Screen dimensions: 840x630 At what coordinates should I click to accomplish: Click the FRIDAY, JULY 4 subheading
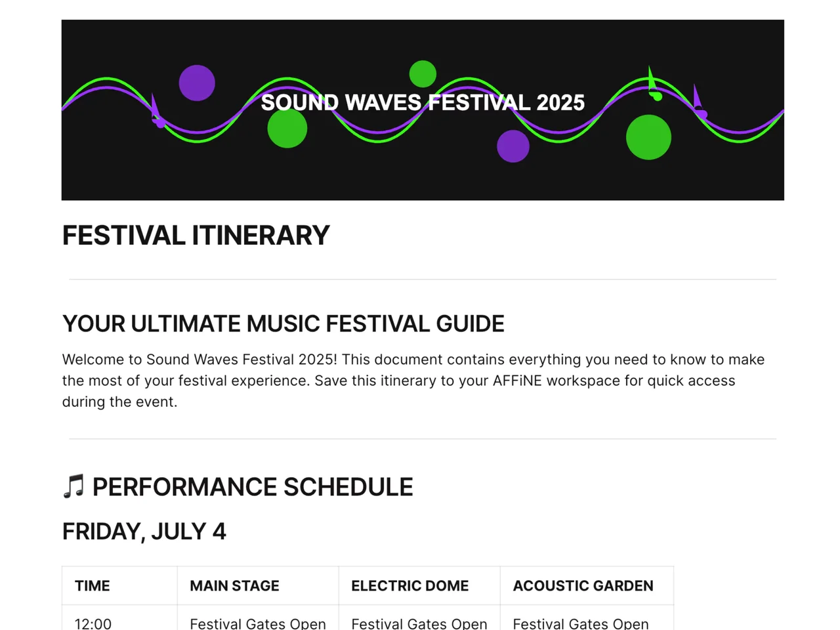click(144, 532)
